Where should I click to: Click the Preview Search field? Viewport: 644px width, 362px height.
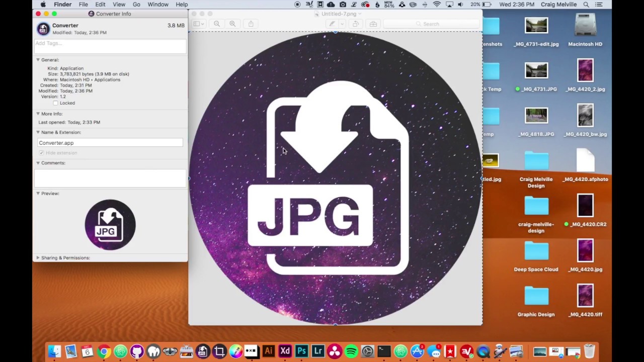(431, 24)
